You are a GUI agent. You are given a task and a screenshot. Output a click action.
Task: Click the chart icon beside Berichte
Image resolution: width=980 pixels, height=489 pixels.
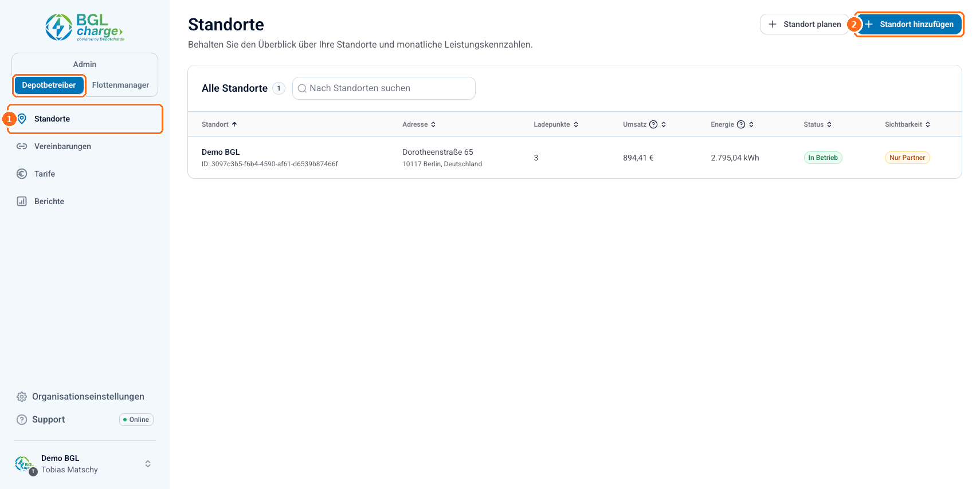22,201
